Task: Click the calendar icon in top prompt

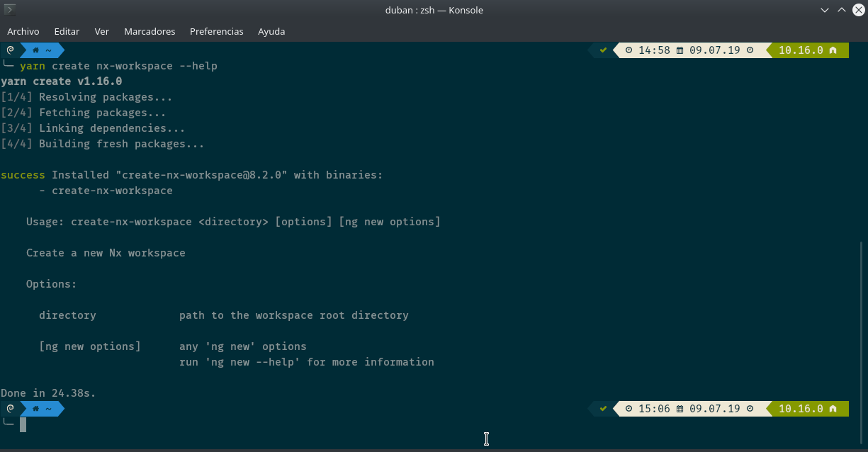Action: (x=680, y=50)
